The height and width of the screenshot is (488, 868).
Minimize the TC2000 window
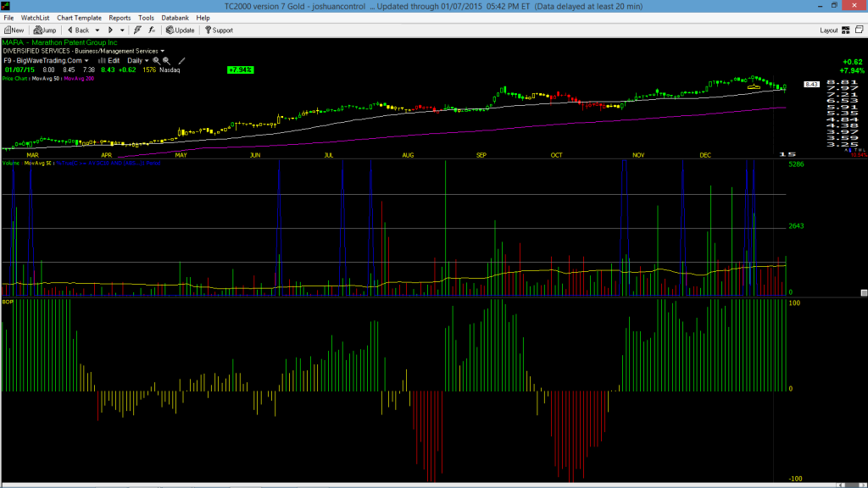tap(820, 6)
